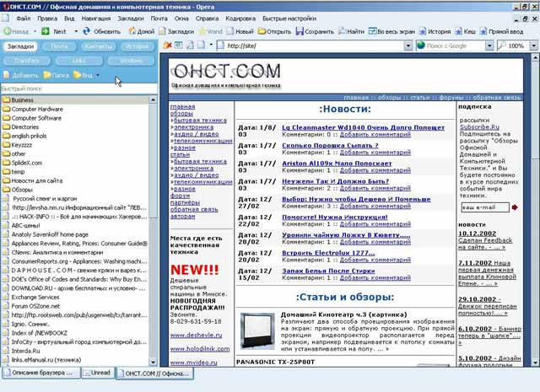
Task: Click www.holodilnik.com link
Action: 200,349
